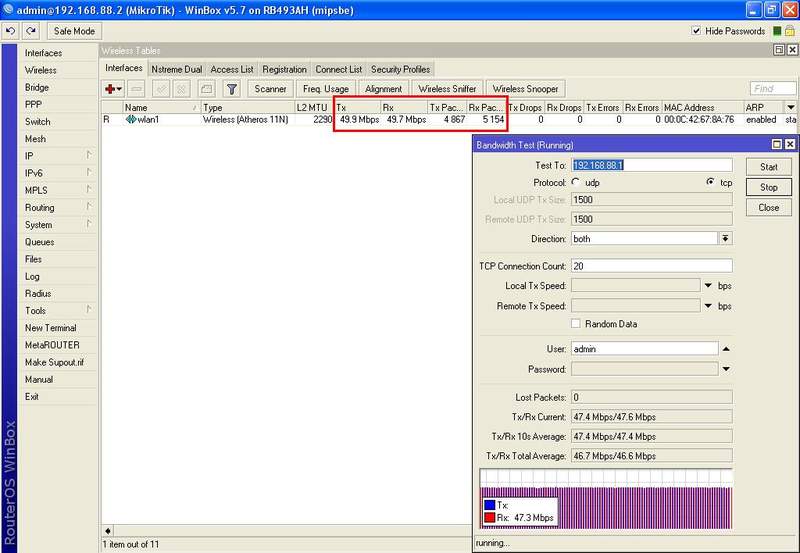Click the red plus Add icon
Image resolution: width=800 pixels, height=553 pixels.
[x=113, y=89]
